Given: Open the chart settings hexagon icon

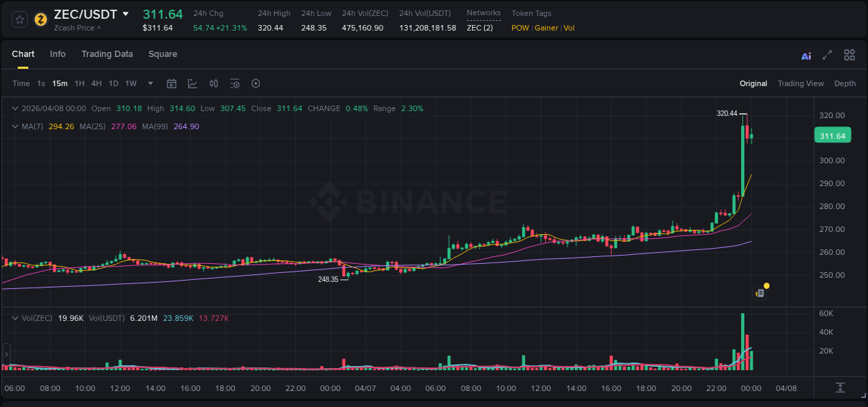Looking at the screenshot, I should tap(256, 83).
